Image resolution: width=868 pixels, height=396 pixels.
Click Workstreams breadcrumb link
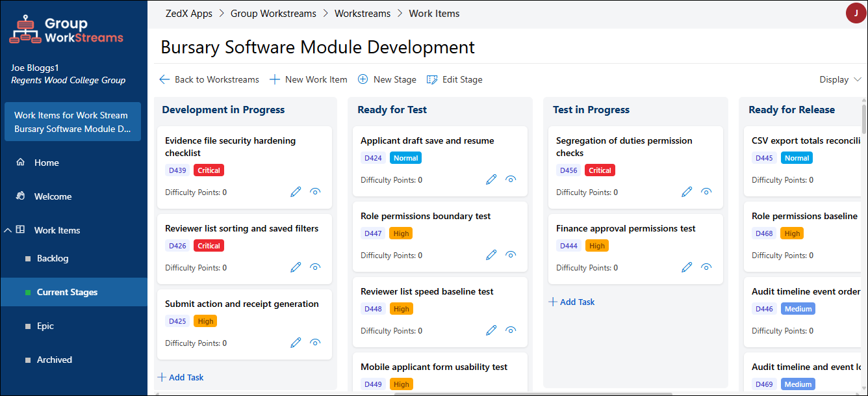(363, 13)
